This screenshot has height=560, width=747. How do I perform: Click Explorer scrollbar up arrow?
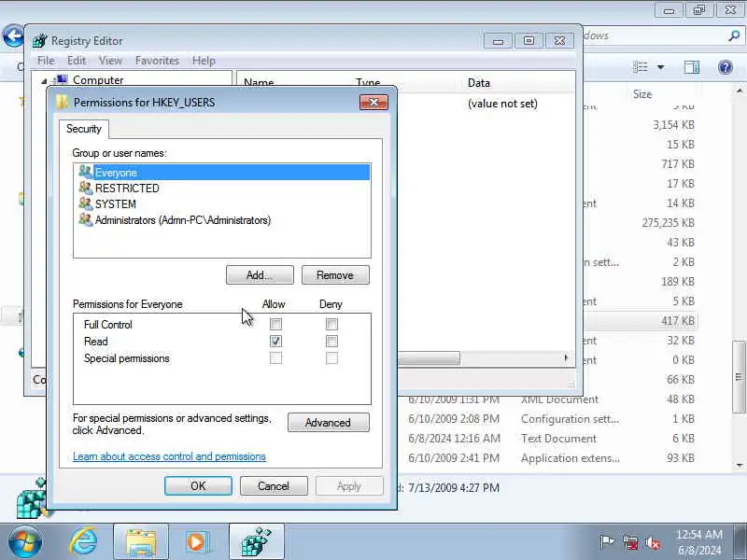point(740,91)
